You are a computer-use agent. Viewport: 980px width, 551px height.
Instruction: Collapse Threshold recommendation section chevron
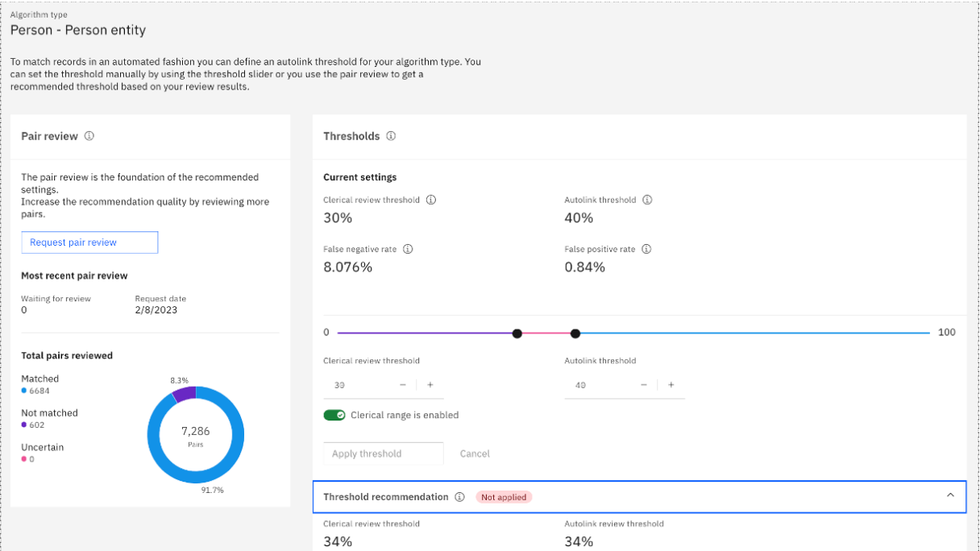pos(950,495)
